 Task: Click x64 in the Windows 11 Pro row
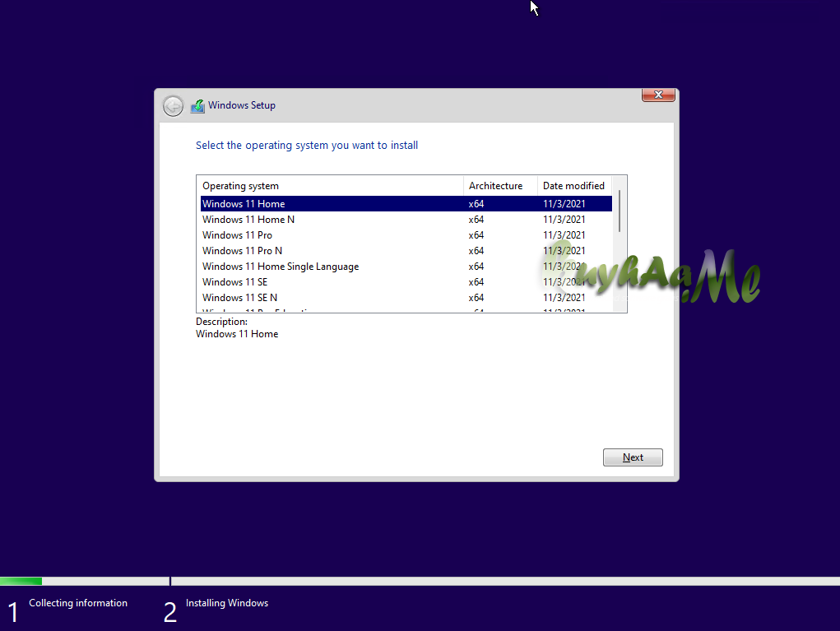coord(476,235)
